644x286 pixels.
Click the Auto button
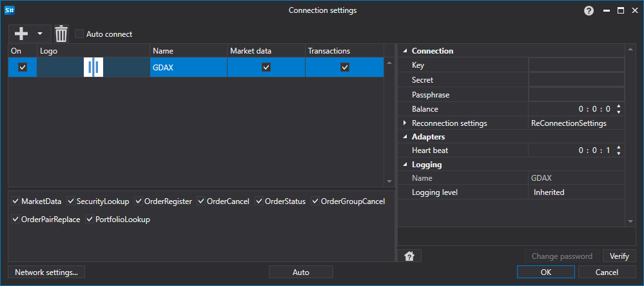tap(300, 272)
